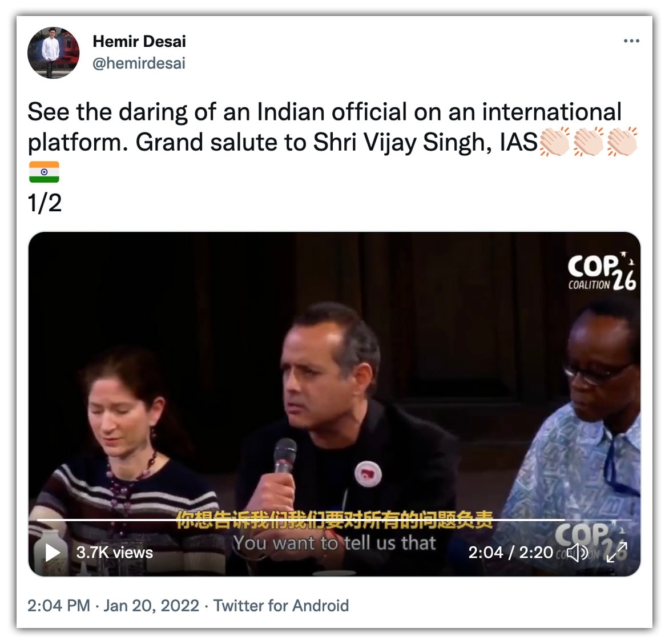Click the Hemir Desai display name
Image resolution: width=669 pixels, height=644 pixels.
point(139,42)
